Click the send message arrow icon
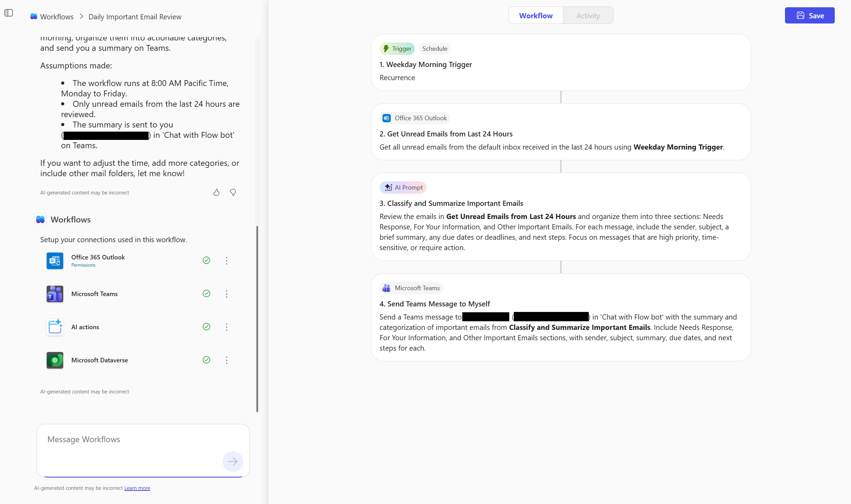851x504 pixels. coord(233,462)
